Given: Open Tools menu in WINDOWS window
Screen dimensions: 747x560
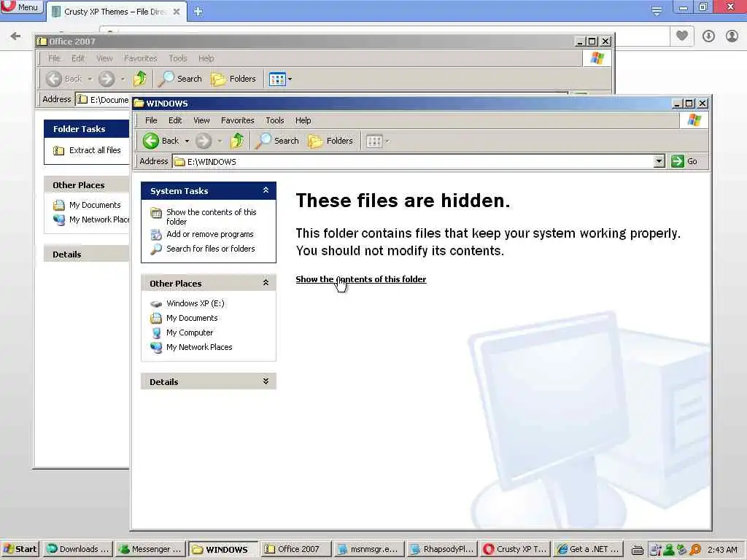Looking at the screenshot, I should 274,120.
